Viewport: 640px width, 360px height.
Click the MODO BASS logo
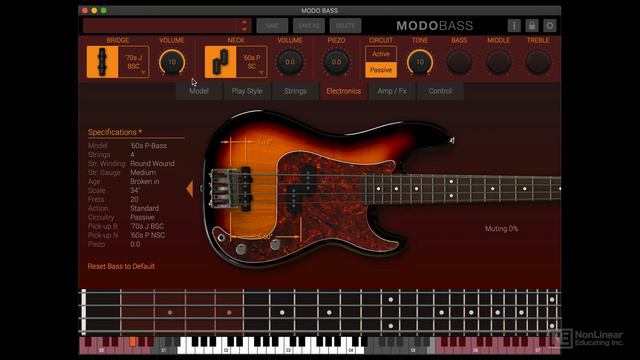tap(435, 26)
